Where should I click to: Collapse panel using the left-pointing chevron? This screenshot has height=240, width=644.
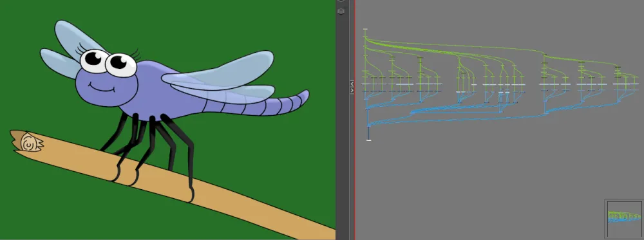tap(352, 84)
